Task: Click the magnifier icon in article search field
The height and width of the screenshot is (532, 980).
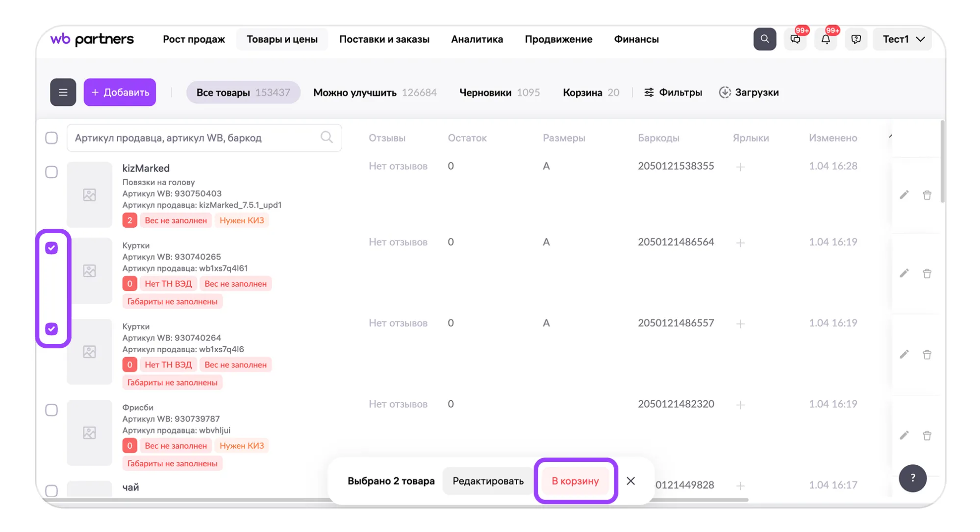Action: click(x=327, y=138)
